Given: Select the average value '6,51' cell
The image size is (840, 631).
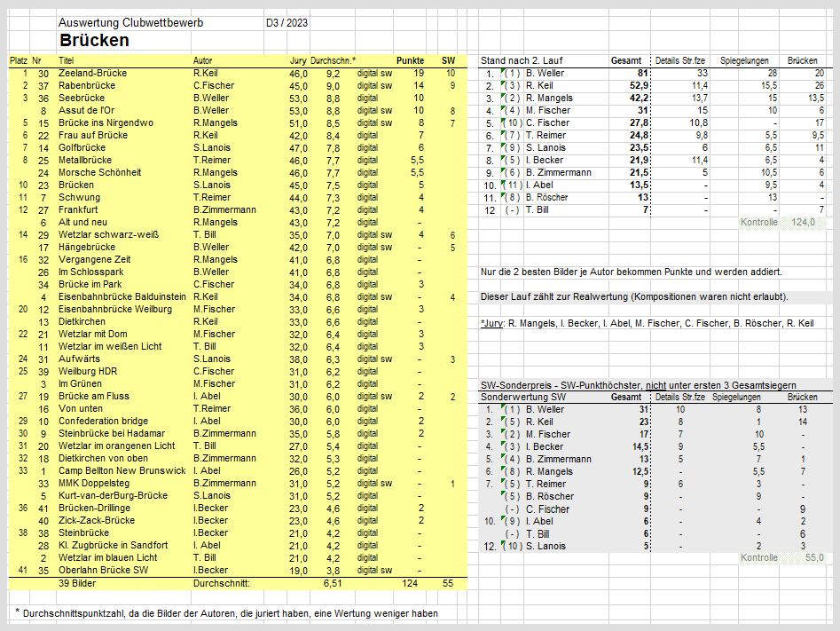Looking at the screenshot, I should click(x=332, y=583).
